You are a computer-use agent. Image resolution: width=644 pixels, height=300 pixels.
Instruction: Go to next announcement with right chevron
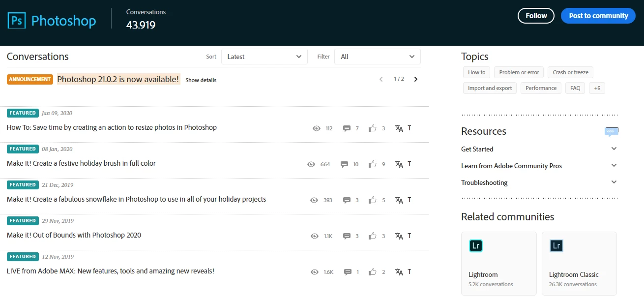pos(416,79)
